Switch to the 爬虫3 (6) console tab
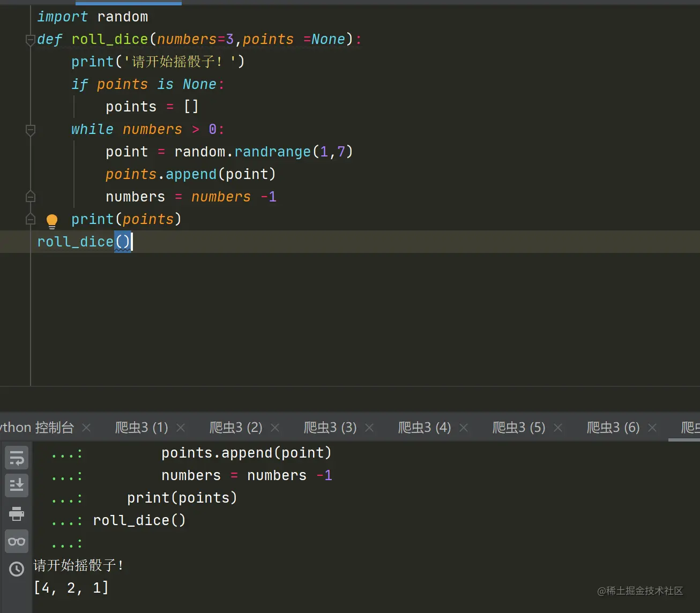Viewport: 700px width, 613px height. [613, 428]
